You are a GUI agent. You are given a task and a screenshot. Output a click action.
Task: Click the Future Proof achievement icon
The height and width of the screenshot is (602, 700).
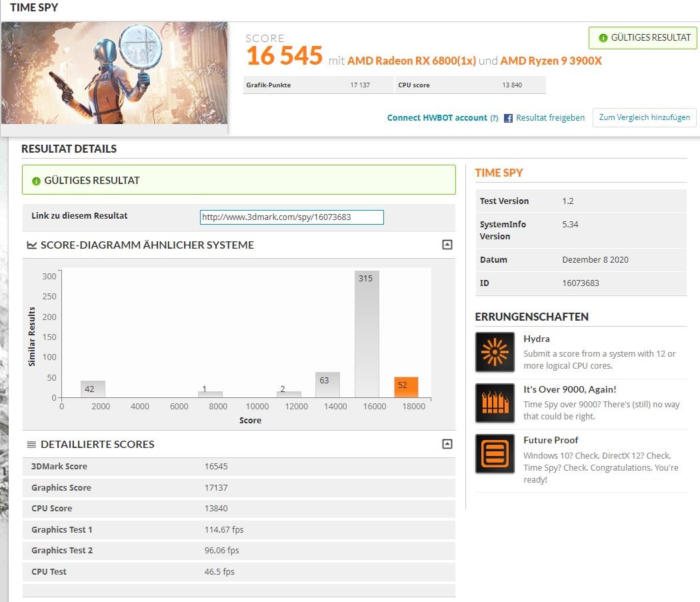click(495, 453)
